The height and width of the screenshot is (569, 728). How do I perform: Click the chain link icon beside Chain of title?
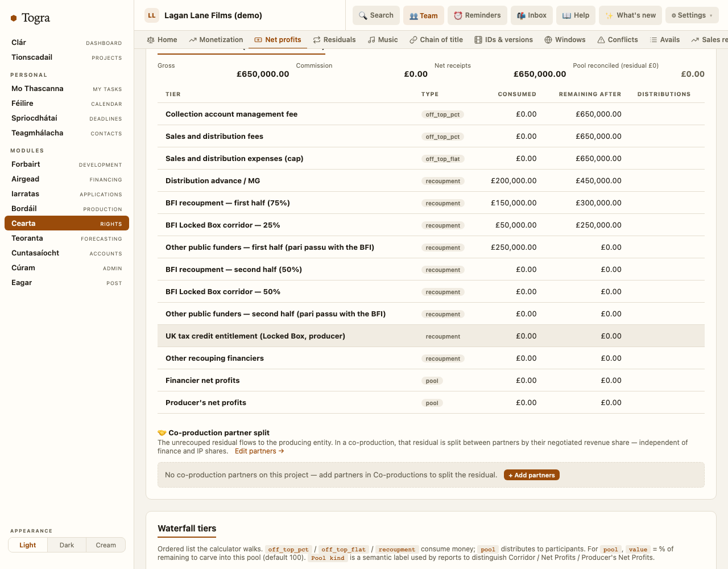tap(413, 40)
